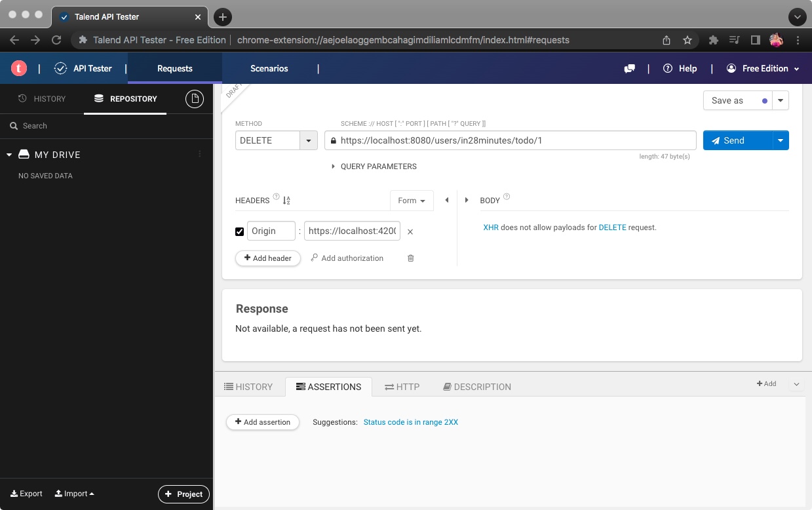Image resolution: width=812 pixels, height=510 pixels.
Task: Expand QUERY PARAMETERS section
Action: coord(374,167)
